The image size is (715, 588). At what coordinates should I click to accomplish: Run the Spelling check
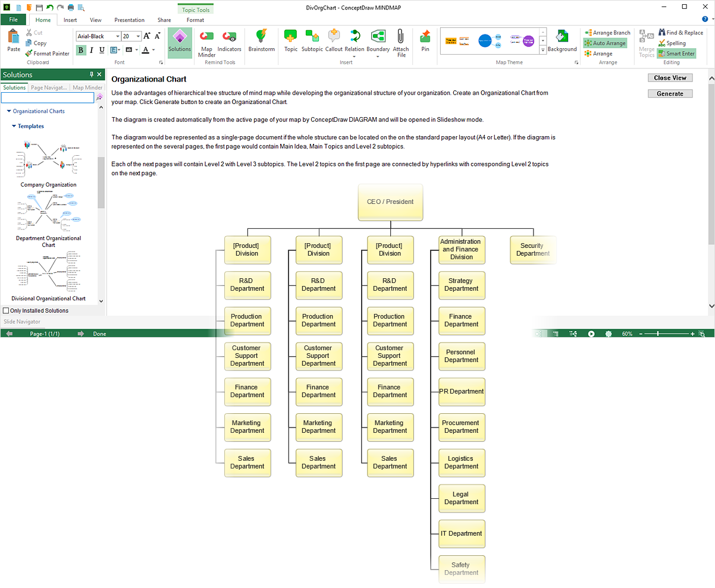pos(672,43)
